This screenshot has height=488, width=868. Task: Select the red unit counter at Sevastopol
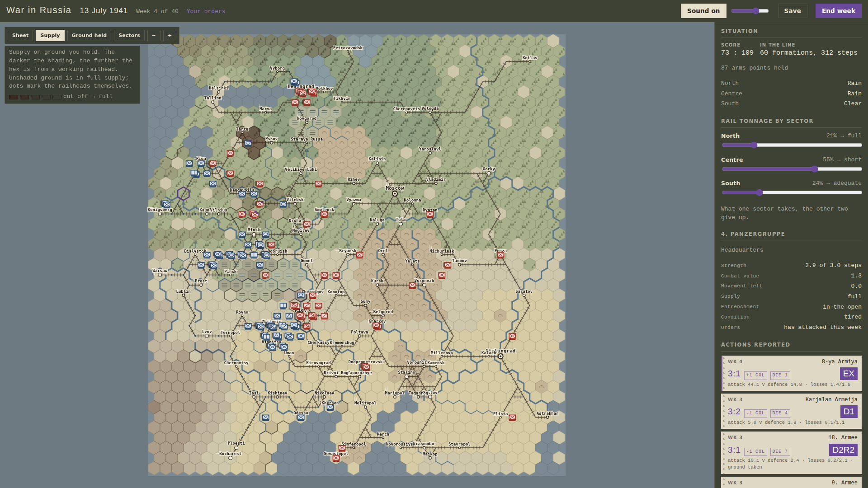click(x=336, y=459)
